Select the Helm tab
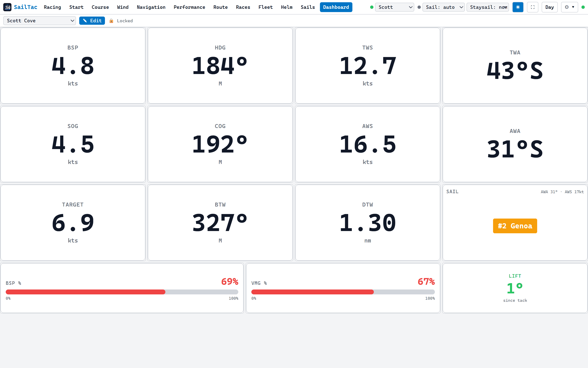Screen dimensions: 588x368 [287, 7]
